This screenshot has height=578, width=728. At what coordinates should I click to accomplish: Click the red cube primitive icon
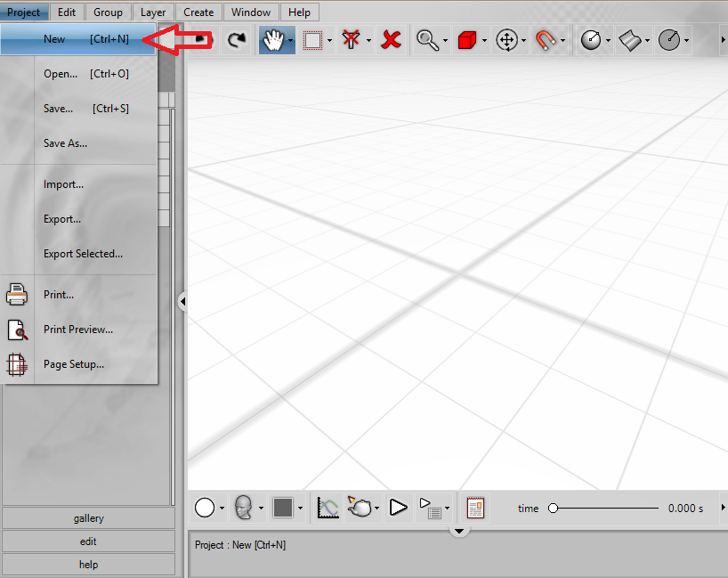tap(466, 40)
